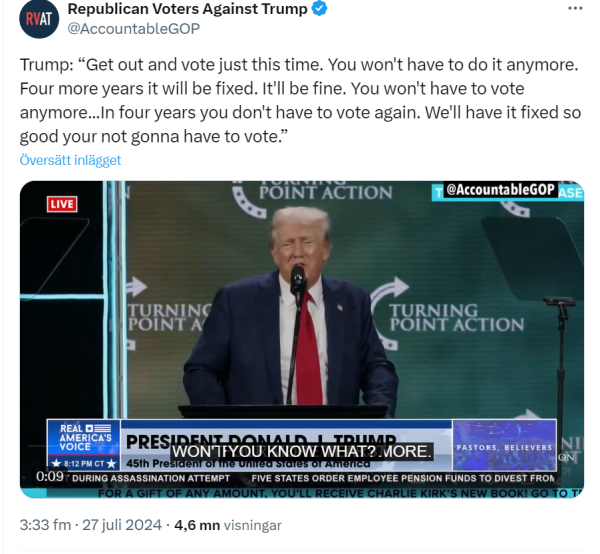The height and width of the screenshot is (554, 600).
Task: Click the @AccountableGOP watermark on the video
Action: (500, 190)
